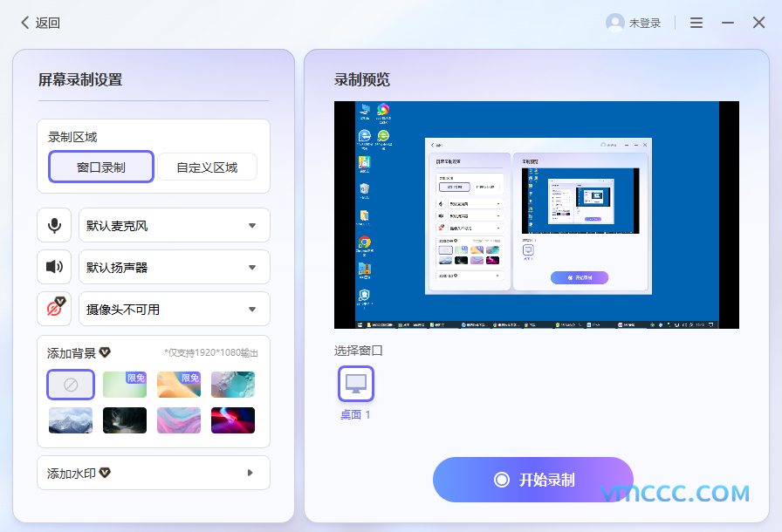Click the recording preview image

536,215
